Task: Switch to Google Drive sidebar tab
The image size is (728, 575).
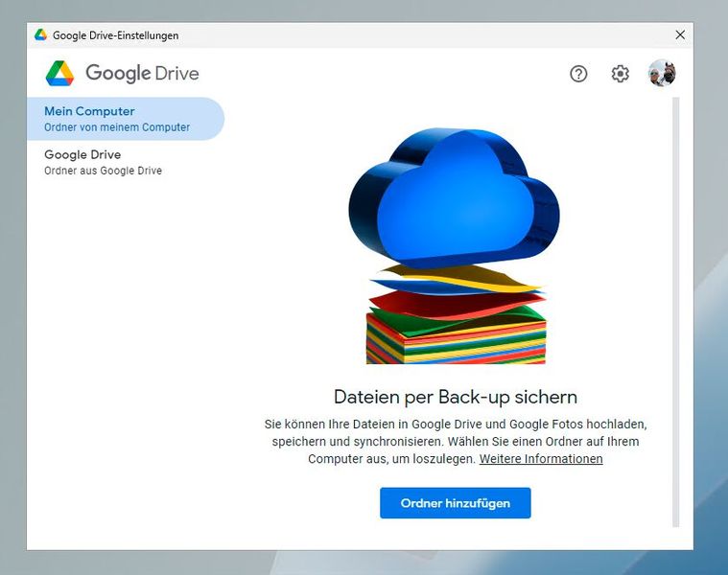Action: [126, 162]
